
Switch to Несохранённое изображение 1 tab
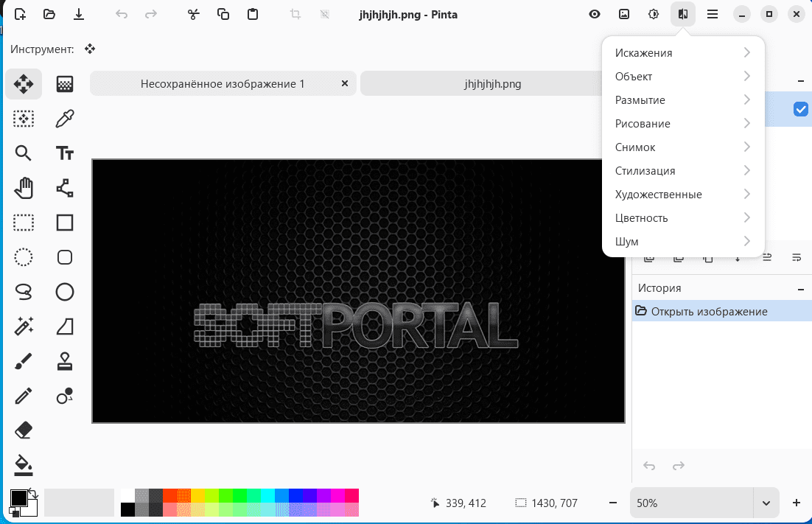tap(223, 84)
